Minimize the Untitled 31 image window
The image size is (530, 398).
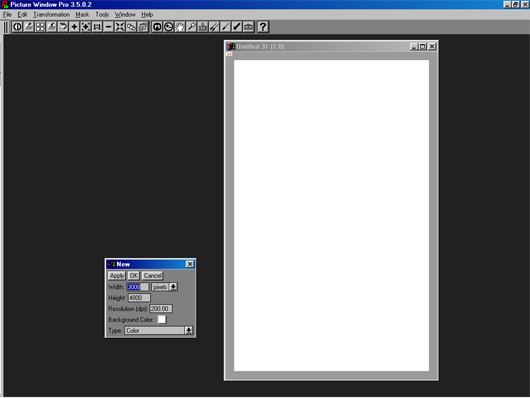(x=414, y=46)
